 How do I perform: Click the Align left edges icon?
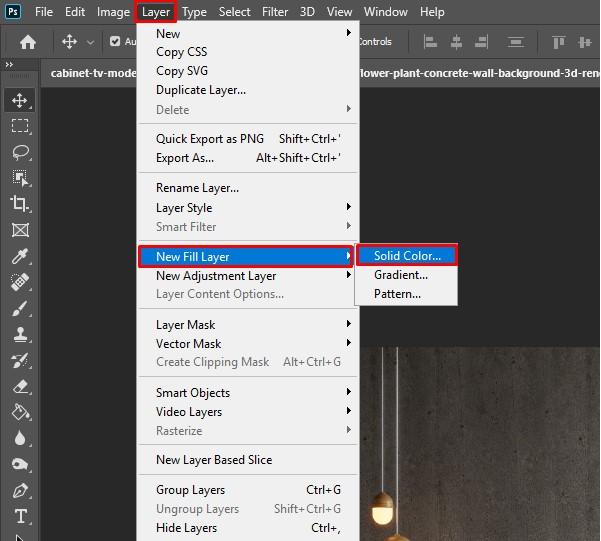[x=430, y=42]
